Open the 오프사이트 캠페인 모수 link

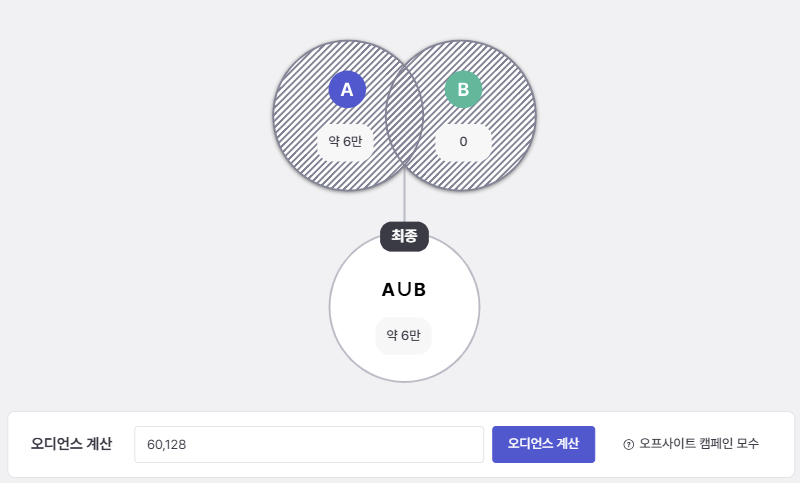coord(699,444)
